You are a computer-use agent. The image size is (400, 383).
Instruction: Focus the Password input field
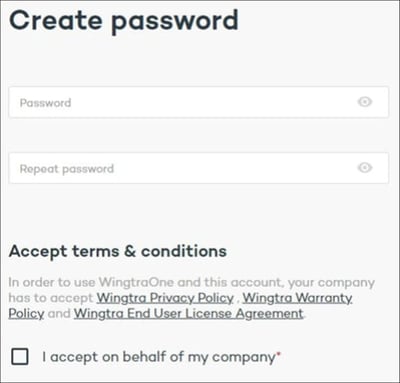pyautogui.click(x=199, y=102)
